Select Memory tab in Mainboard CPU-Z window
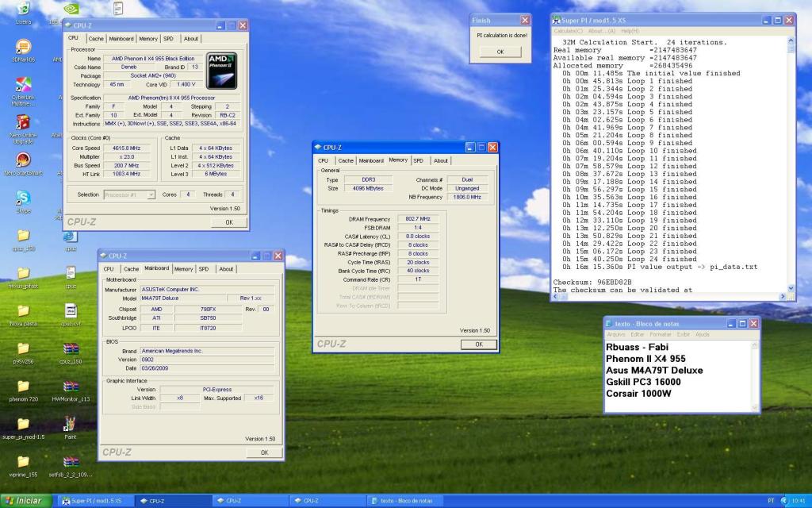The width and height of the screenshot is (812, 508). coord(183,269)
